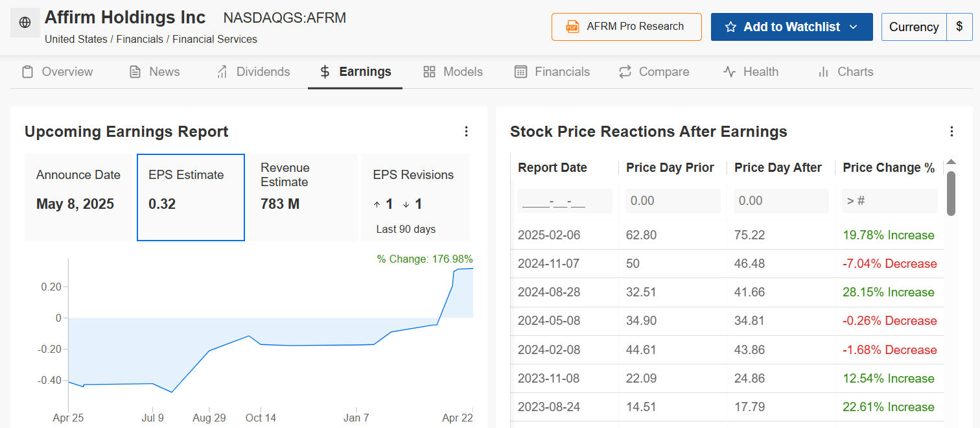The height and width of the screenshot is (428, 980).
Task: Go to the Dividends tab
Action: (x=253, y=72)
